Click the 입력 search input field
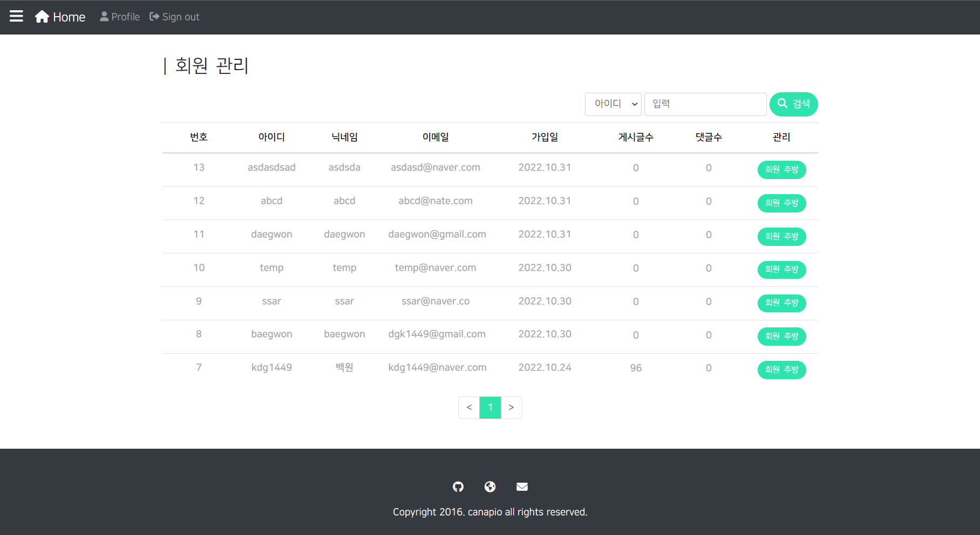This screenshot has height=535, width=980. (705, 104)
